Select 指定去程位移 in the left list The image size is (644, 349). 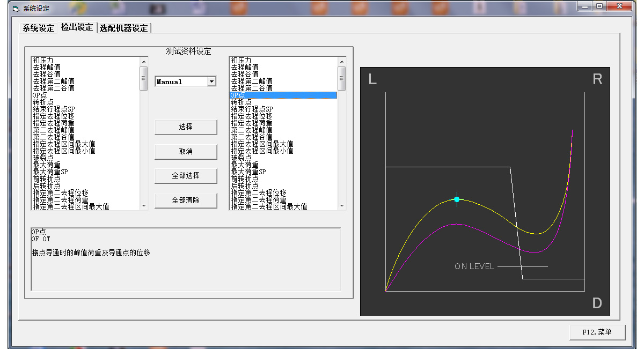(85, 116)
